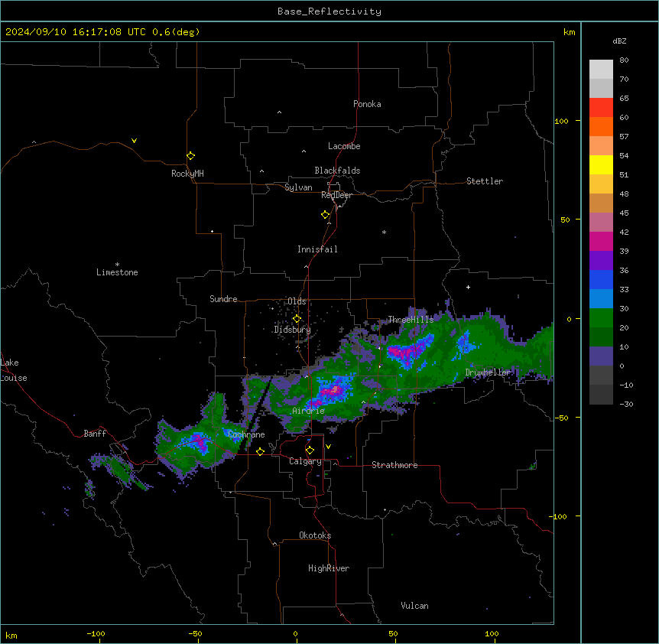The height and width of the screenshot is (644, 659).
Task: Click the Blackfalds city label
Action: (337, 171)
